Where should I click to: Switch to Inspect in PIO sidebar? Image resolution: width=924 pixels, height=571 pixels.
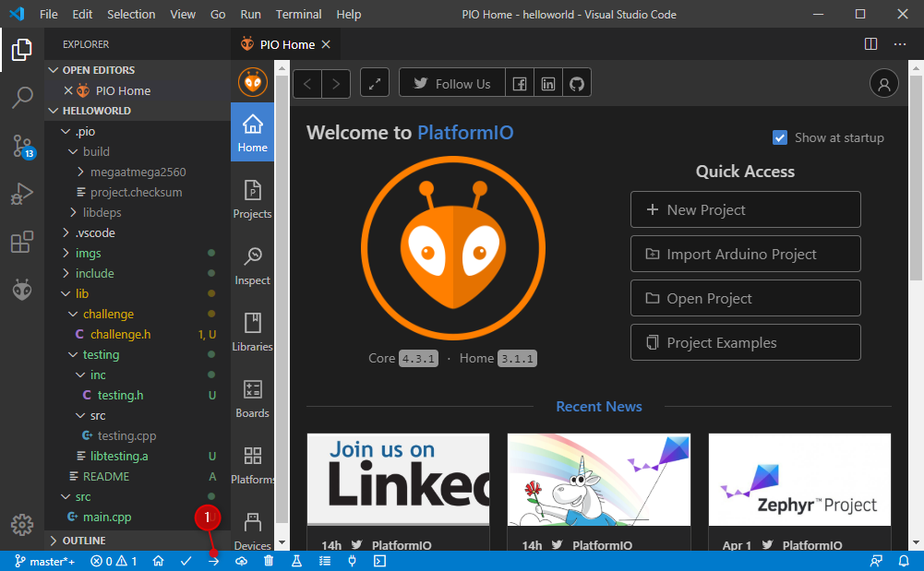tap(252, 267)
